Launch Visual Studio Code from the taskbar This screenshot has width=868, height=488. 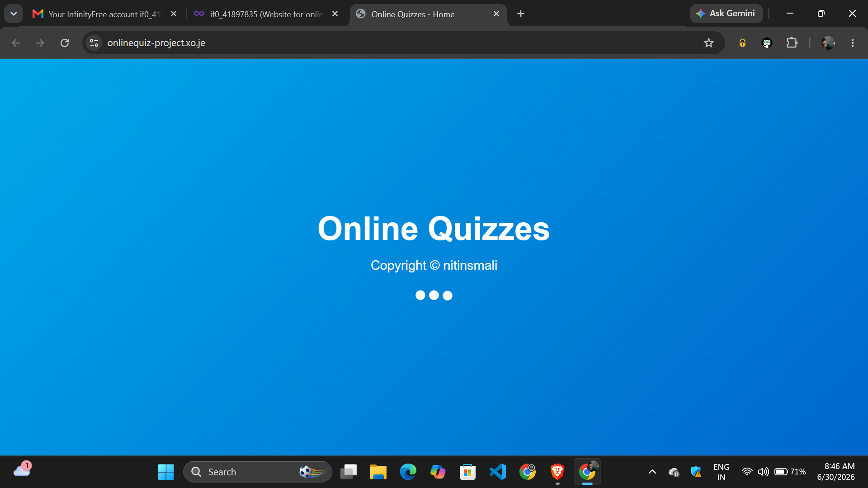pos(497,472)
